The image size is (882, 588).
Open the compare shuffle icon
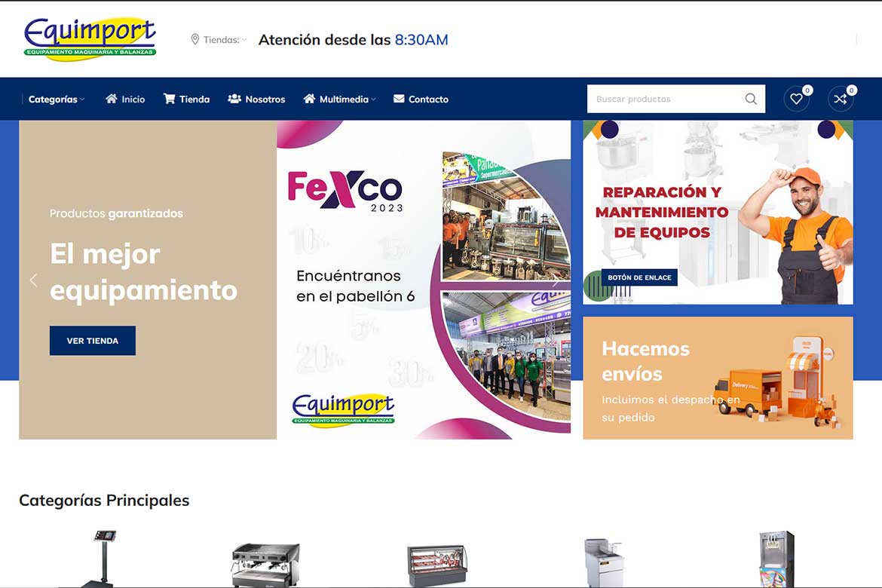(x=841, y=99)
